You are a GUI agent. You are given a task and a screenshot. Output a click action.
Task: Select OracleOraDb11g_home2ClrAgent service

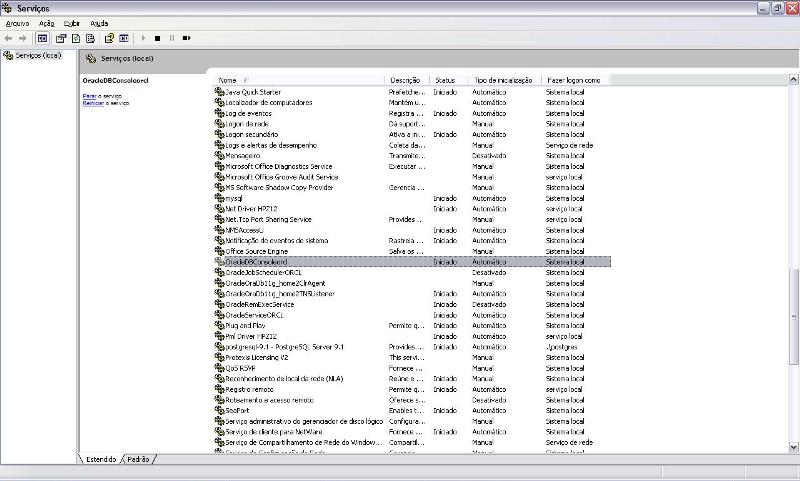click(x=275, y=283)
